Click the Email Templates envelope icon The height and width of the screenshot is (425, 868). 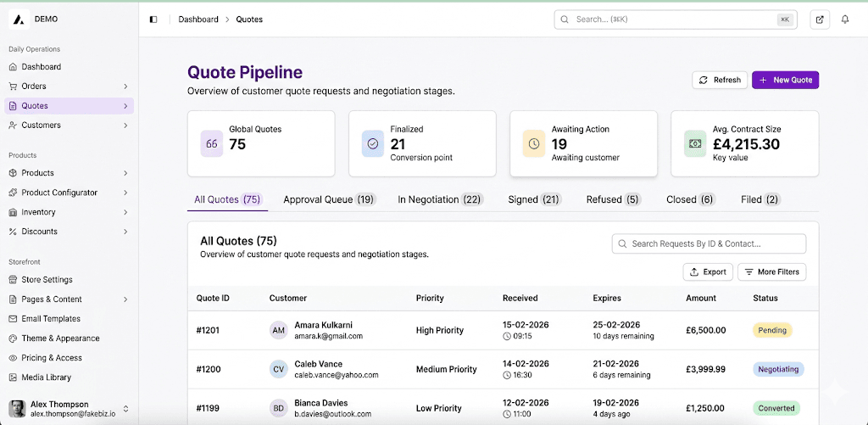(14, 319)
